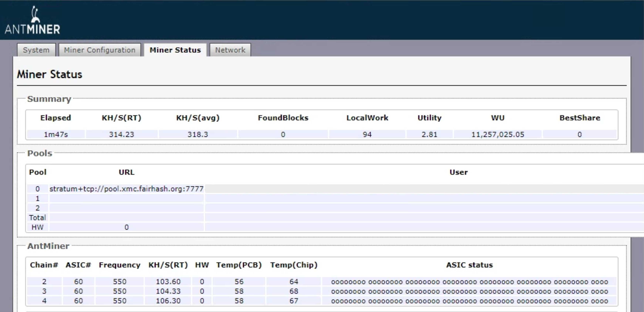The width and height of the screenshot is (644, 312).
Task: Click the LocalWork column header
Action: click(367, 118)
